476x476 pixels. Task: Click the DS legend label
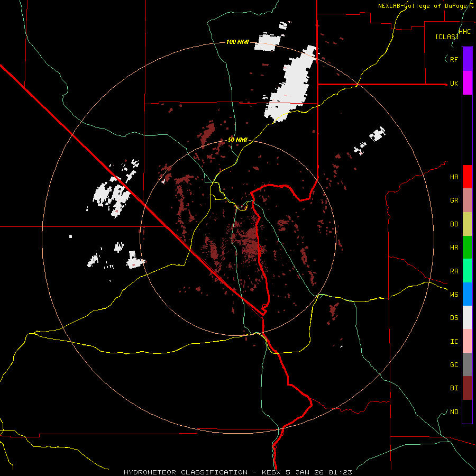(454, 317)
